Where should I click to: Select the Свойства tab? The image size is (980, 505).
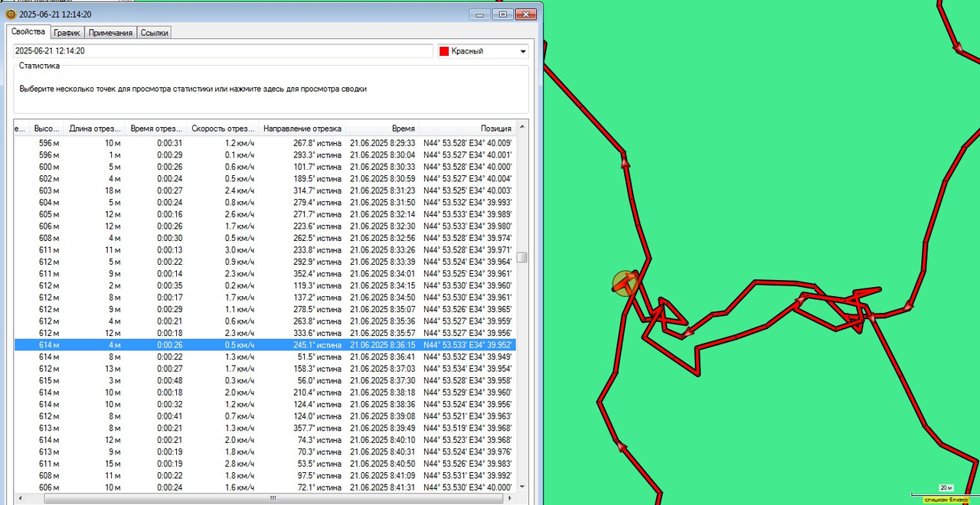click(28, 31)
